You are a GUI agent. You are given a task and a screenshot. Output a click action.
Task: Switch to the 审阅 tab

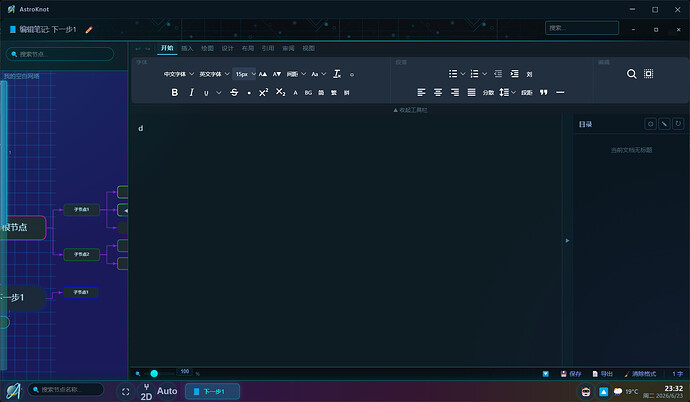[x=288, y=48]
